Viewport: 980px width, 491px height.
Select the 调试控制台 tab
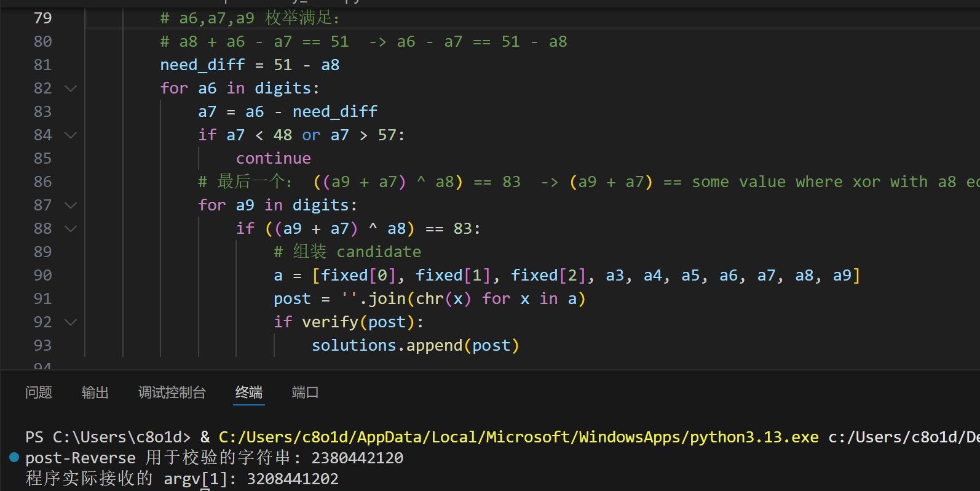pos(172,393)
